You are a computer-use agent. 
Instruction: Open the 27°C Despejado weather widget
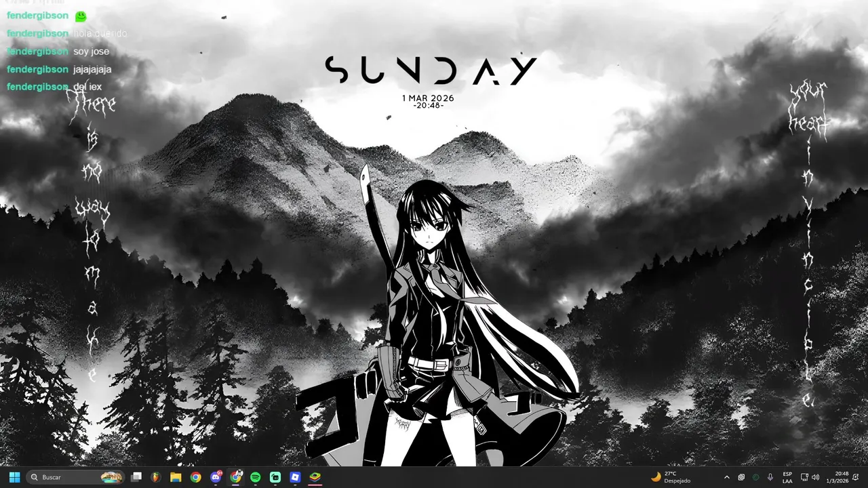pyautogui.click(x=671, y=477)
